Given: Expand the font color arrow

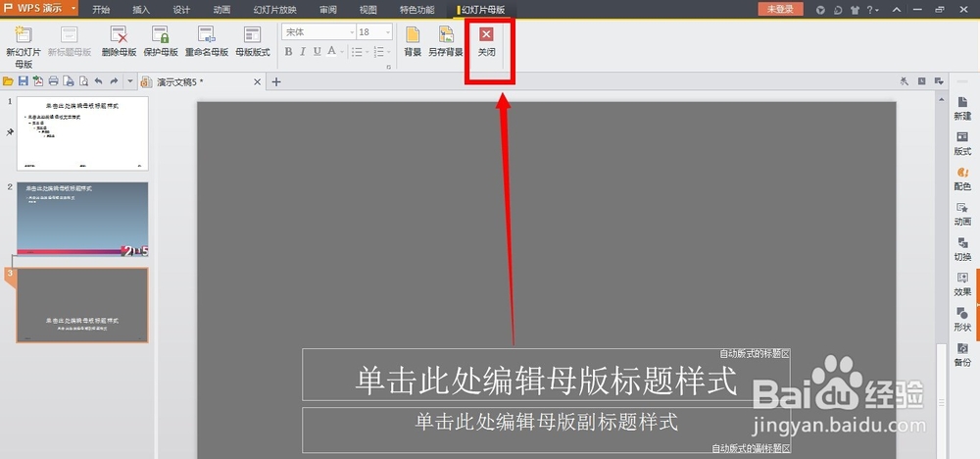Looking at the screenshot, I should click(x=342, y=52).
